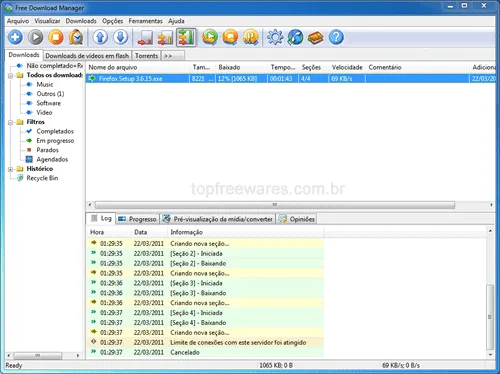
Task: Select the Light traffic mode icon
Action: tap(145, 37)
